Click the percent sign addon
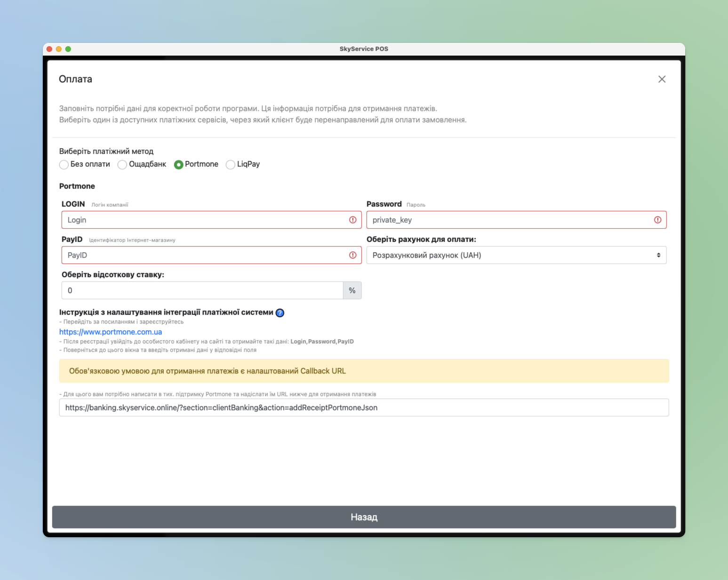This screenshot has width=728, height=580. [352, 291]
